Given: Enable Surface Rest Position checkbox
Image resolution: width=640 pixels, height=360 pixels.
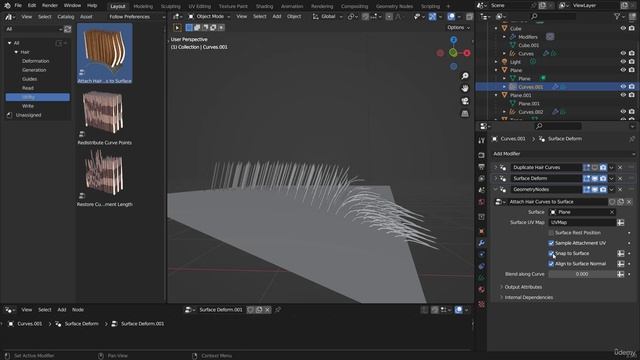Looking at the screenshot, I should [x=551, y=233].
